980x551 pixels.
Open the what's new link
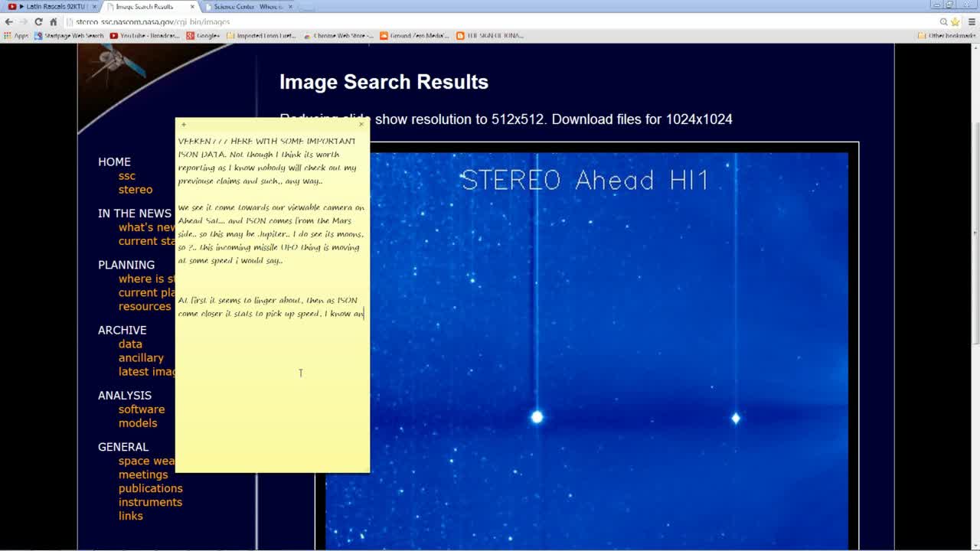[146, 227]
